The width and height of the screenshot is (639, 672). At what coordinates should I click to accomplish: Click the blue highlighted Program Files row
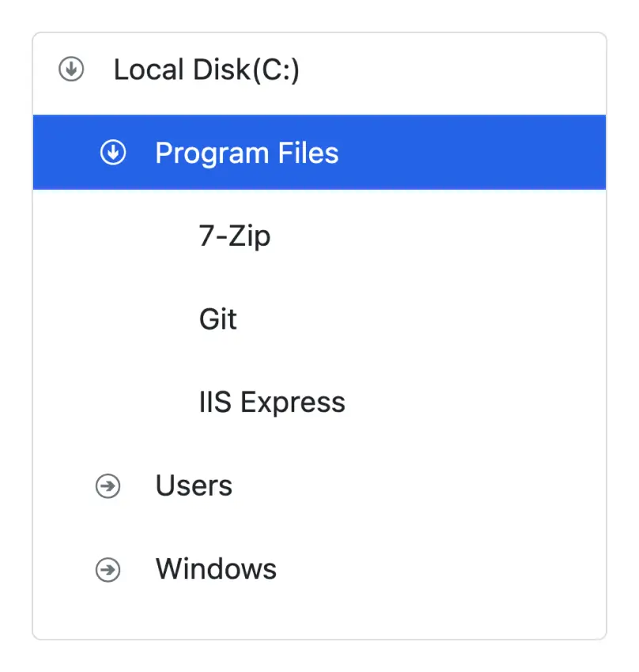point(319,153)
